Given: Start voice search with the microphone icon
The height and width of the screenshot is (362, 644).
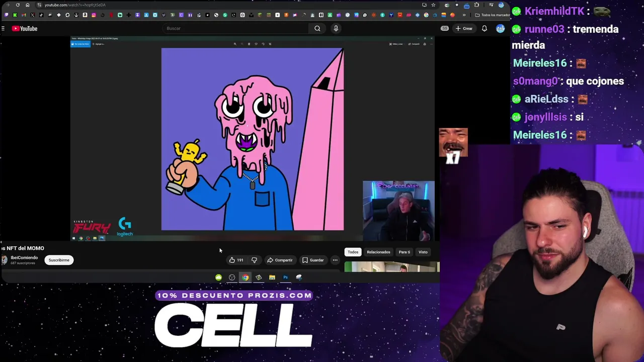Looking at the screenshot, I should [336, 29].
